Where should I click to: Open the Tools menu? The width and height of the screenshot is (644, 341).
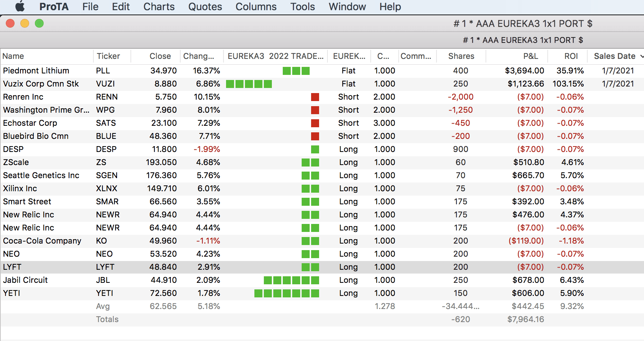tap(302, 7)
